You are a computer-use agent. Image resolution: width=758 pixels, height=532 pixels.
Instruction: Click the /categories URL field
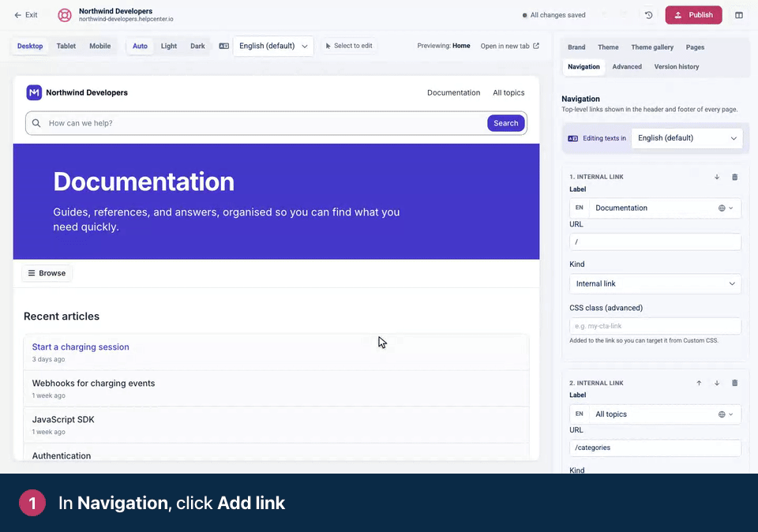point(655,448)
